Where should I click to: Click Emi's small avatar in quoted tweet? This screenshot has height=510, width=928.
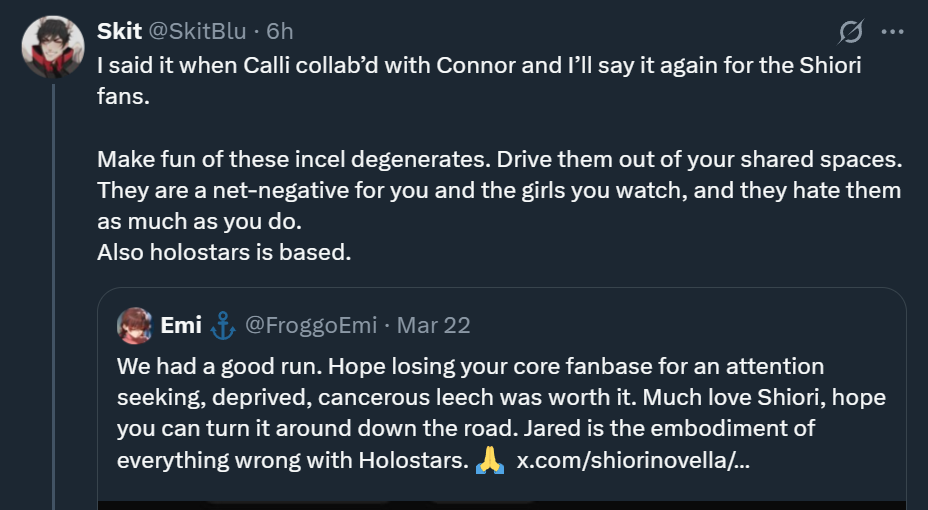134,325
